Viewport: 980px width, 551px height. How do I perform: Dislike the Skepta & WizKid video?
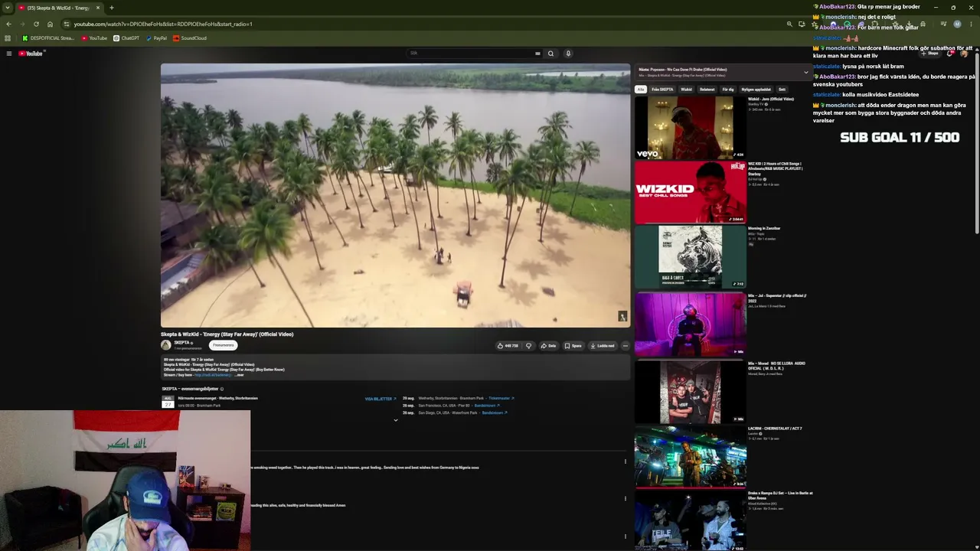point(528,346)
